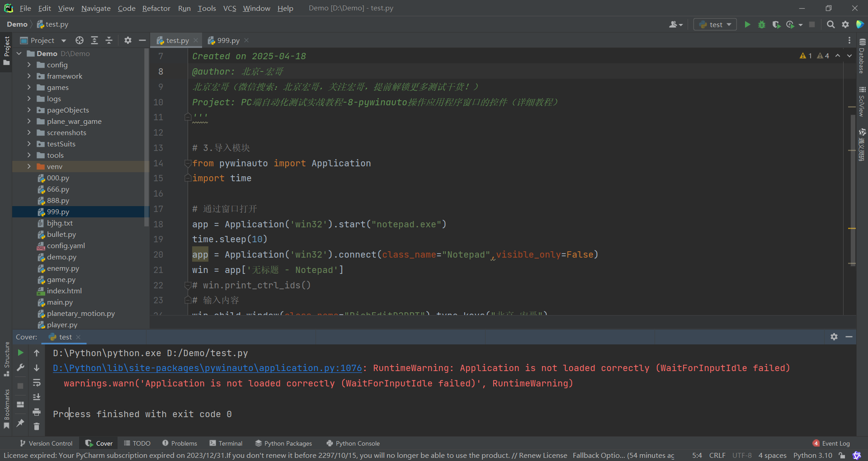Toggle scroll to end icon in console
This screenshot has height=461, width=868.
[37, 397]
